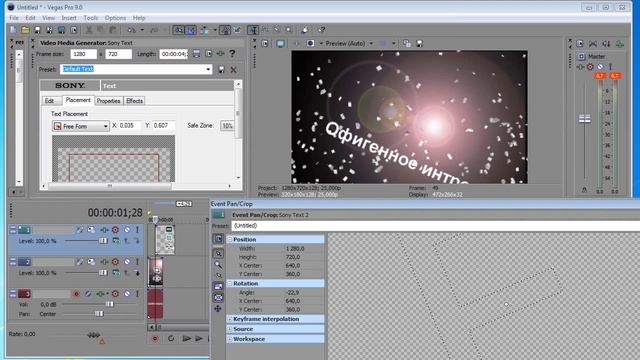The width and height of the screenshot is (640, 360).
Task: Select the zoom magnifier tool in Pan/Crop
Action: pos(218,265)
